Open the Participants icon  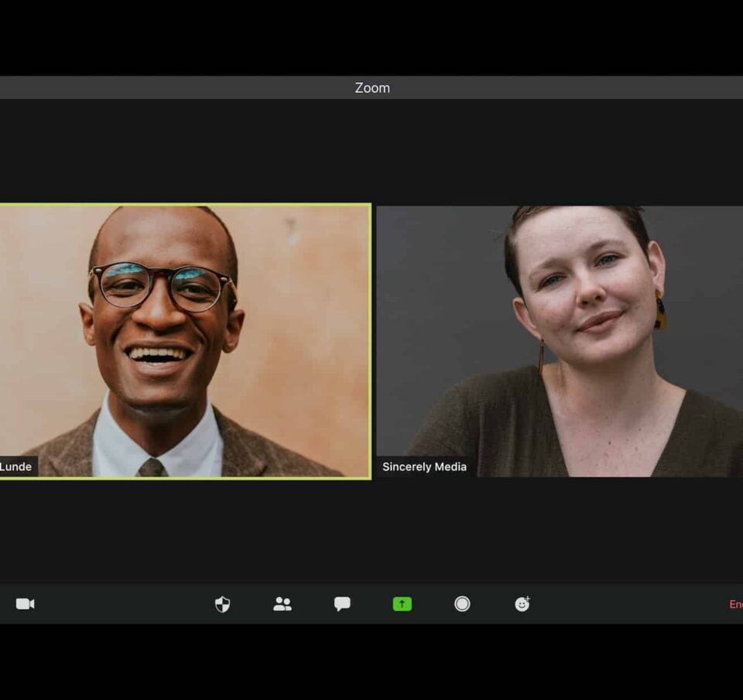[282, 604]
